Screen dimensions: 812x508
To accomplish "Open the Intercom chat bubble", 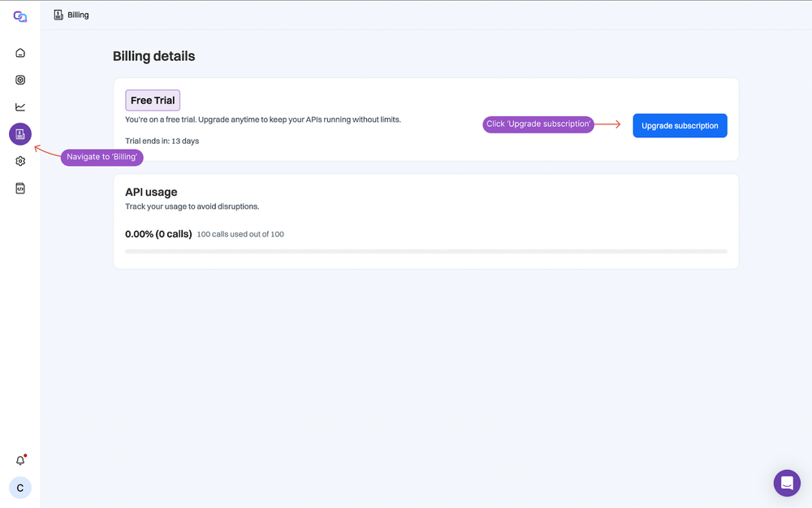I will click(x=786, y=483).
